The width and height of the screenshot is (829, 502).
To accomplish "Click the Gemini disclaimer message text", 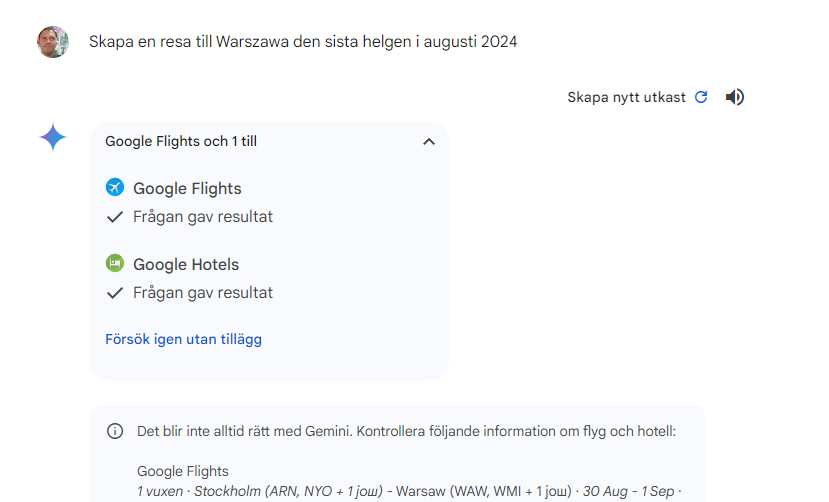I will click(406, 431).
